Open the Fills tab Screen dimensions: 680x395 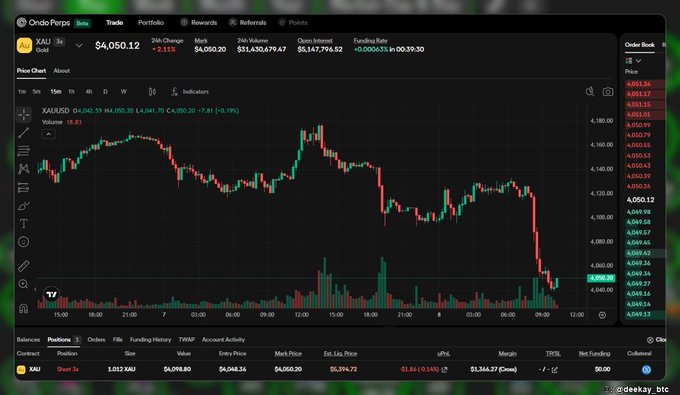[118, 340]
